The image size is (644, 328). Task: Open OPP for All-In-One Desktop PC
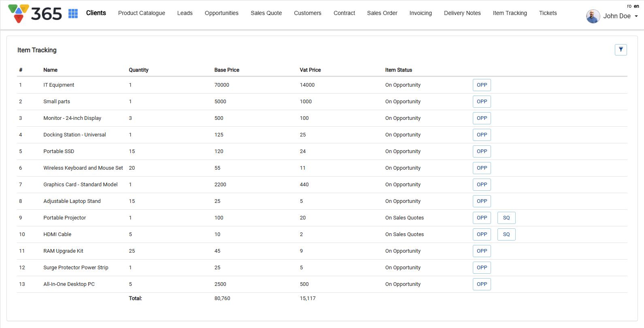pyautogui.click(x=482, y=284)
